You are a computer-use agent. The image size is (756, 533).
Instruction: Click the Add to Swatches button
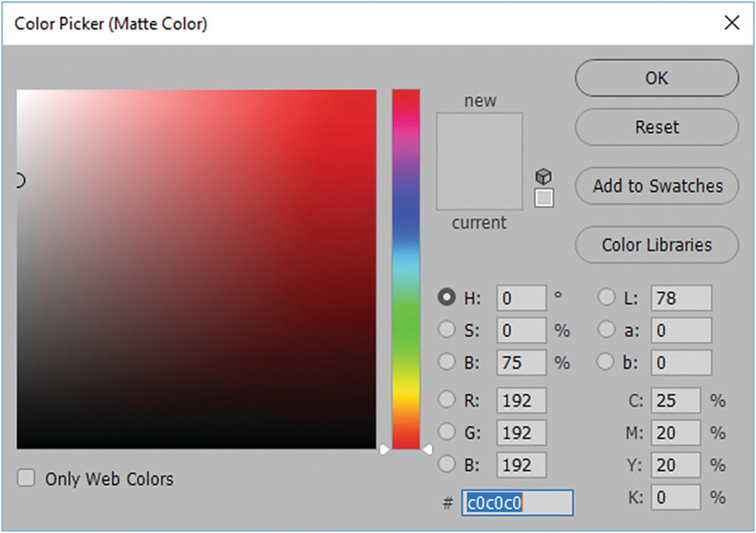(x=657, y=186)
